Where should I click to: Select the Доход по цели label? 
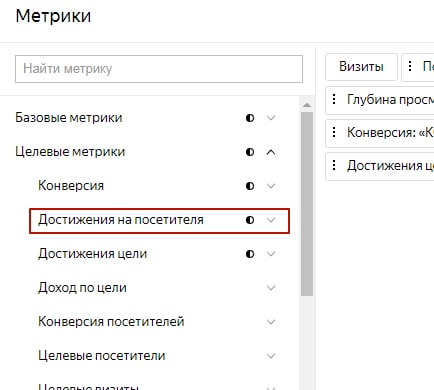click(x=82, y=288)
